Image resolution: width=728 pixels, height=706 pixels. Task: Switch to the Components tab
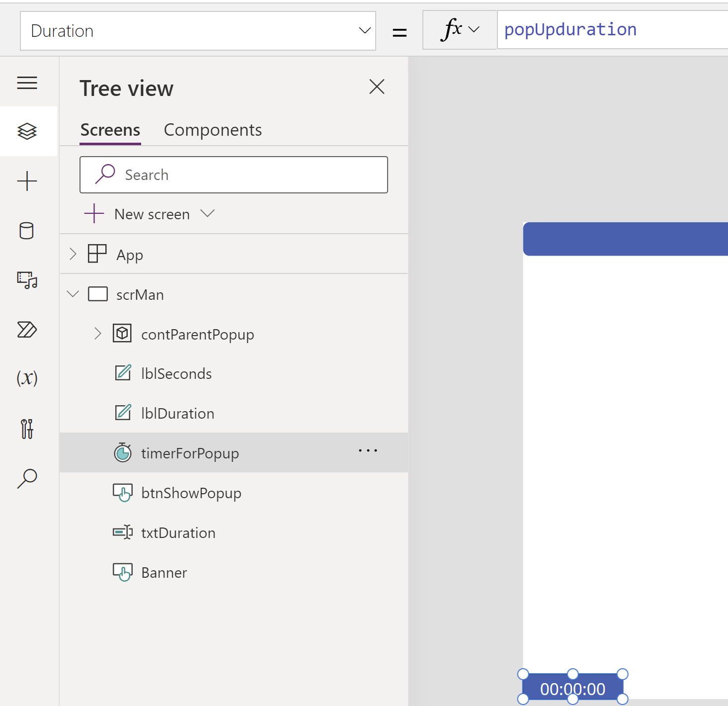[x=213, y=130]
